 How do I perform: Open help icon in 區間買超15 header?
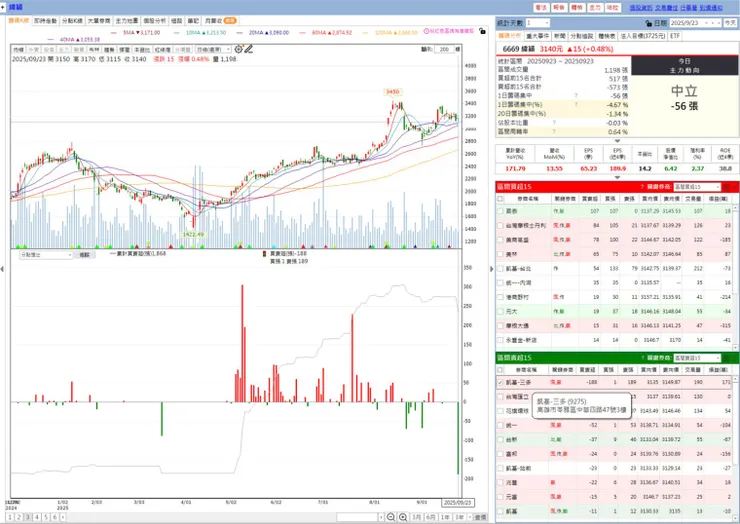click(x=642, y=187)
